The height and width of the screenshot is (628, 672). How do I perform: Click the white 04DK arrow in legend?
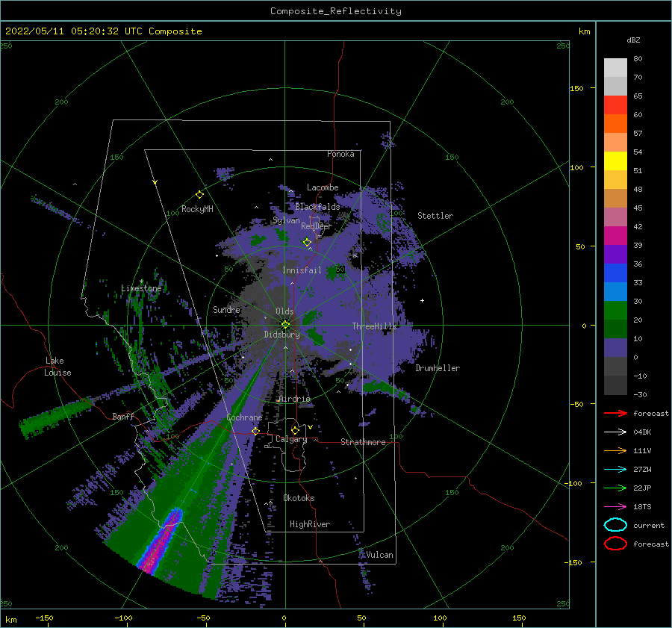click(615, 432)
